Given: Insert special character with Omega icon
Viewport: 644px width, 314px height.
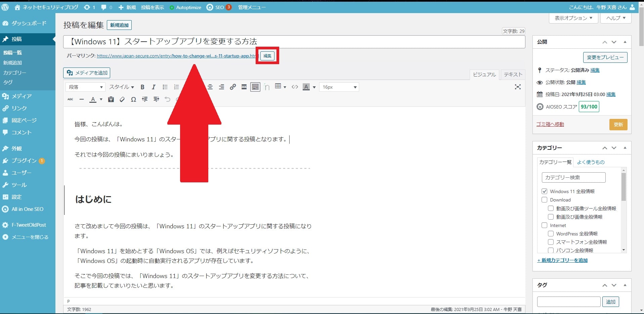Looking at the screenshot, I should [133, 99].
